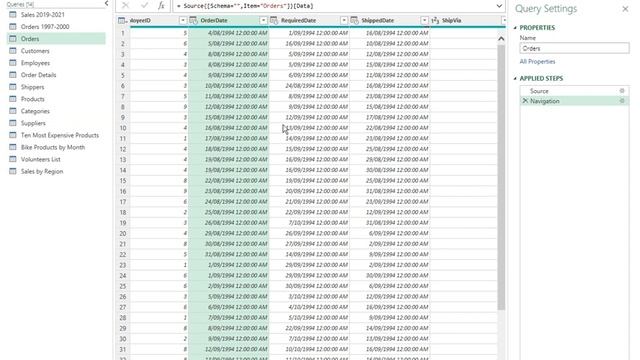640x360 pixels.
Task: Open the Customers query
Action: [x=35, y=51]
